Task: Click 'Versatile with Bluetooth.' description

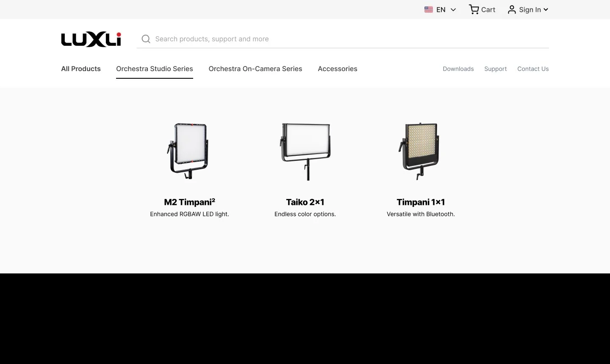Action: (421, 214)
